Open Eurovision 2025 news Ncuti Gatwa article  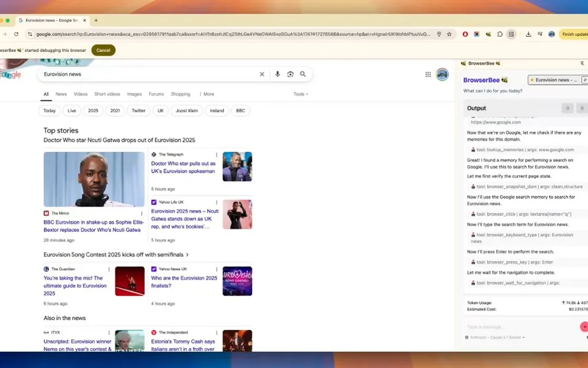(185, 219)
